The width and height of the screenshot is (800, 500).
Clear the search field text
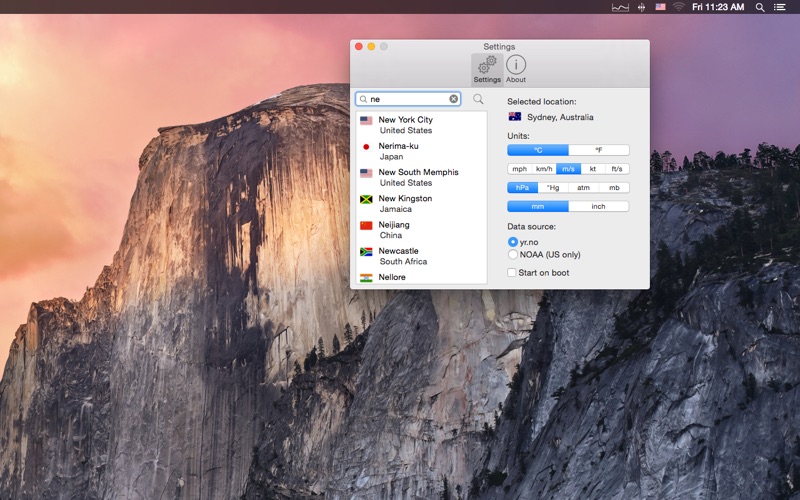tap(453, 99)
